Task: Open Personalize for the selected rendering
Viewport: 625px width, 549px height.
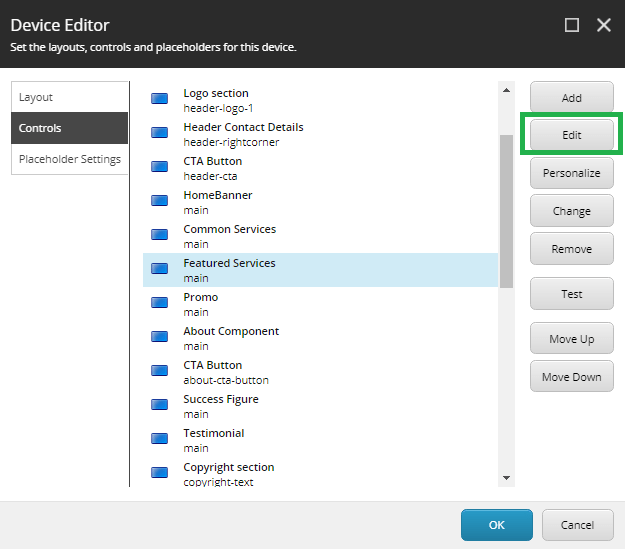Action: (571, 173)
